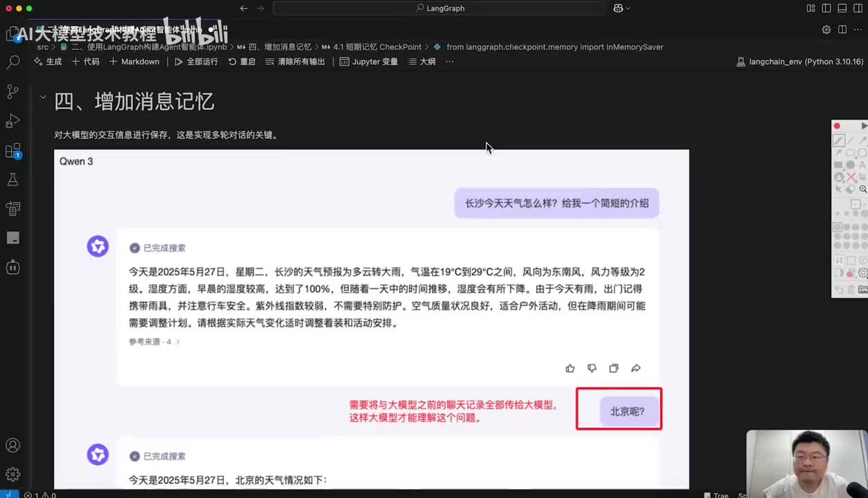This screenshot has height=498, width=868.
Task: Click 生成 in notebook toolbar
Action: click(x=48, y=62)
